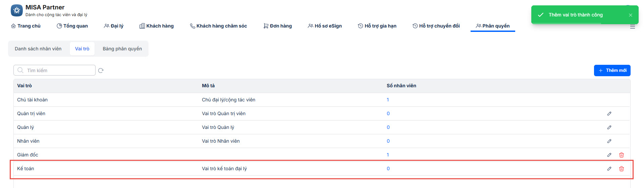This screenshot has width=644, height=188.
Task: Delete the Giám đốc role
Action: 621,155
